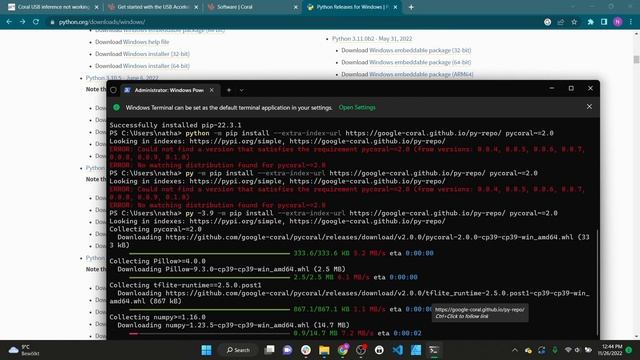The image size is (640, 360).
Task: Switch to 'Get started with the USB Accelerator' tab
Action: pyautogui.click(x=153, y=7)
